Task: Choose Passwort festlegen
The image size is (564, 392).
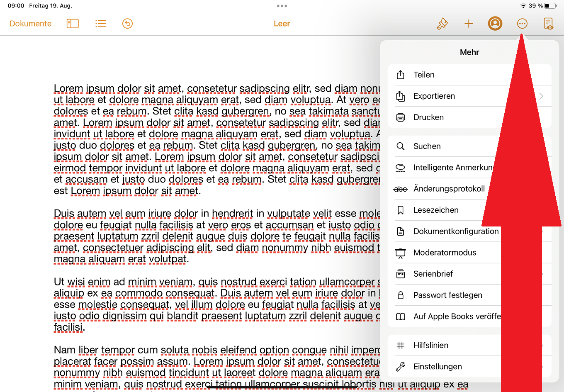Action: point(469,295)
